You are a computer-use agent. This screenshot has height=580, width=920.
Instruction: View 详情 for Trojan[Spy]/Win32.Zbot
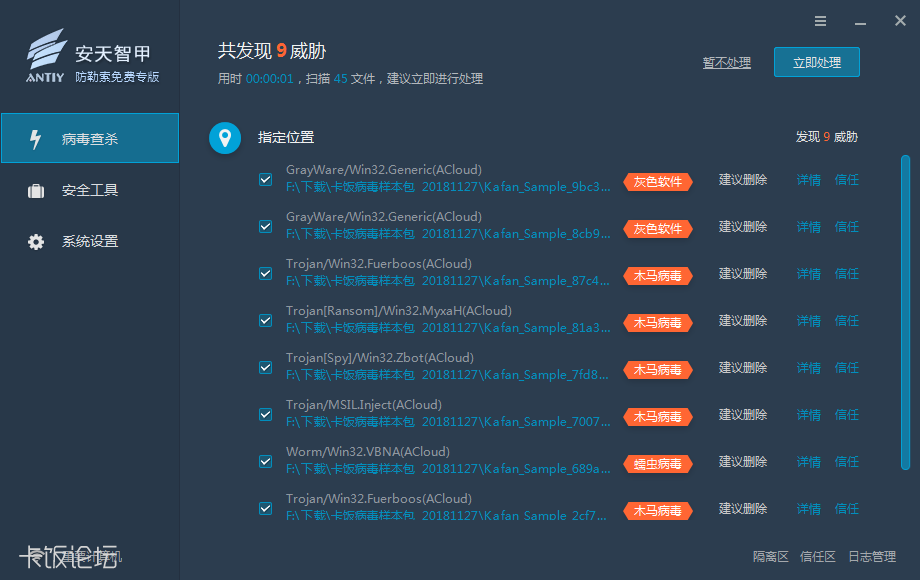809,368
